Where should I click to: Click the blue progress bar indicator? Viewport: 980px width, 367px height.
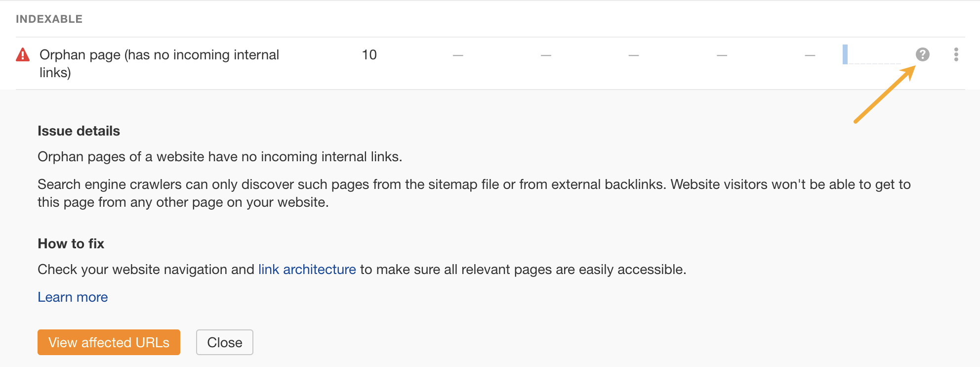point(846,55)
